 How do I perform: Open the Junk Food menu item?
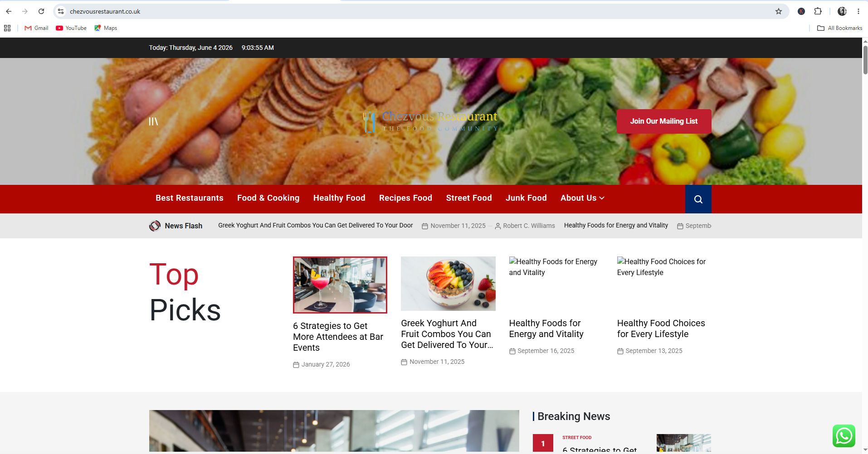coord(526,198)
